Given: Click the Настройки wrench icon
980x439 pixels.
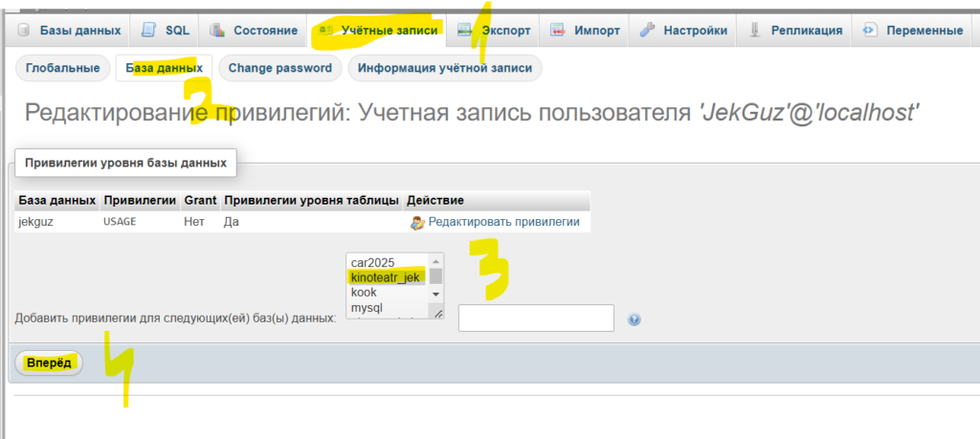Looking at the screenshot, I should [x=647, y=30].
